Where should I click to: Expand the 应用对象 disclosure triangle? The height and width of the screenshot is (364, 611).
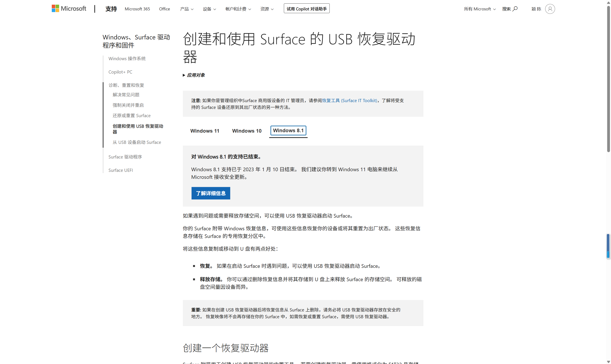click(184, 75)
